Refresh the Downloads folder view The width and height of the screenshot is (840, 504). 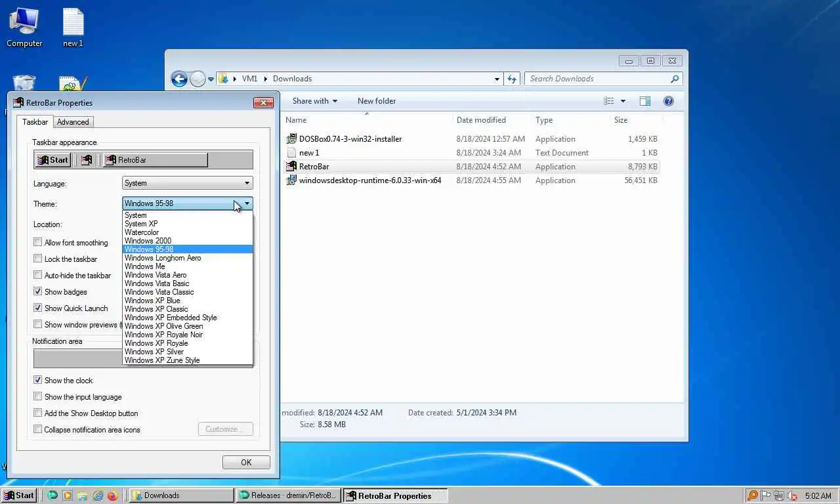512,79
